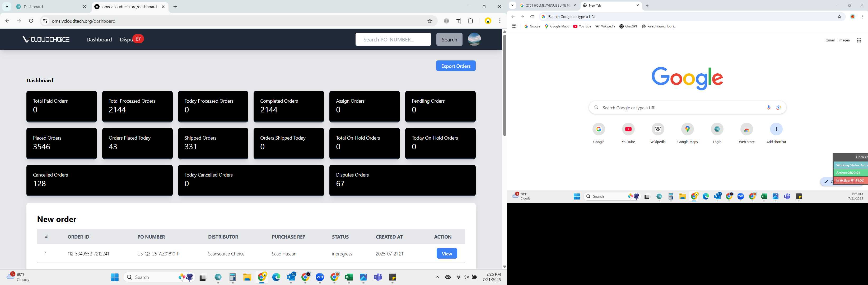Close the 2701 HOLME AVENUE SUITE tab
The image size is (868, 285).
click(x=575, y=5)
